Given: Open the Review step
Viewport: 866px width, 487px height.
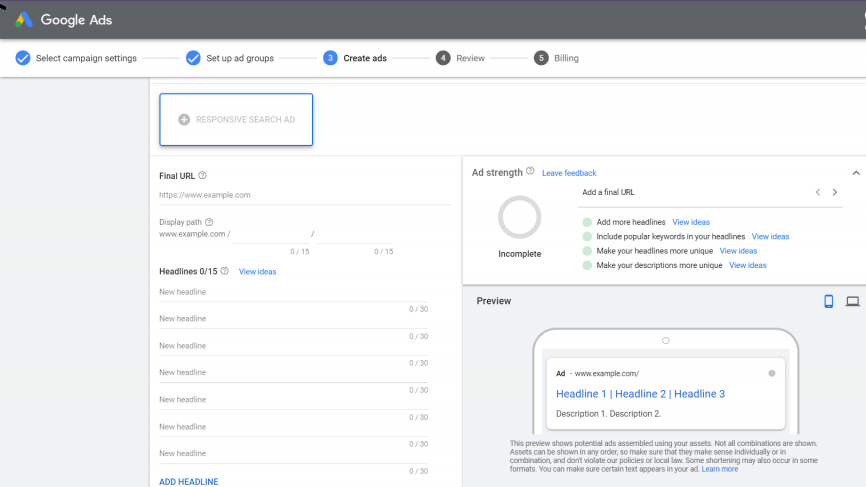Looking at the screenshot, I should click(x=460, y=58).
